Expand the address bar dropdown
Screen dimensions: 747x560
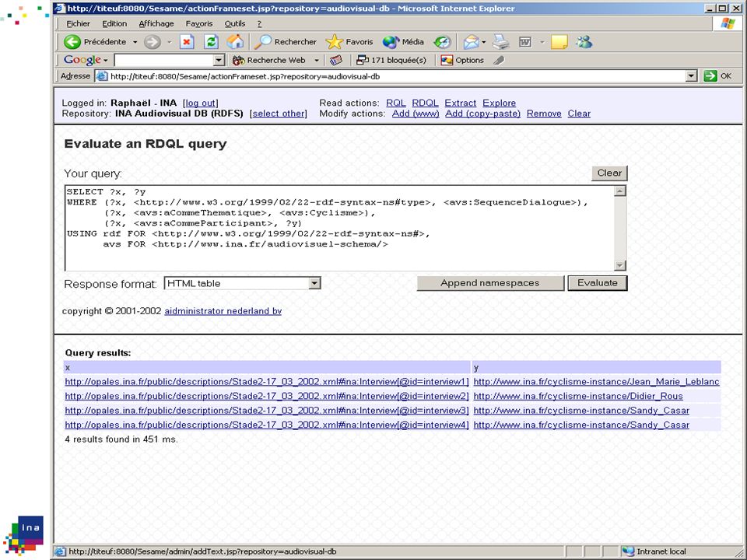tap(691, 75)
